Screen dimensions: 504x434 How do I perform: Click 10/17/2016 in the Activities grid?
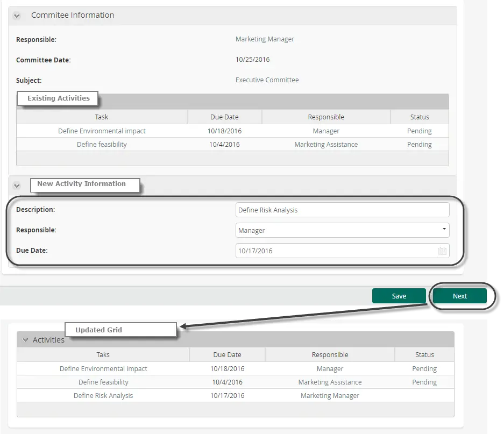pyautogui.click(x=227, y=395)
